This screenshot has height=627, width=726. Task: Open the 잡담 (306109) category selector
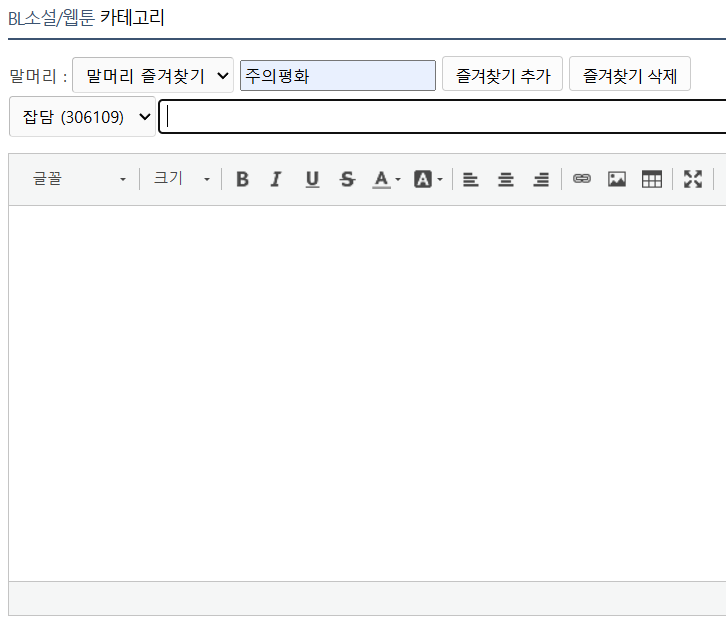pos(81,117)
